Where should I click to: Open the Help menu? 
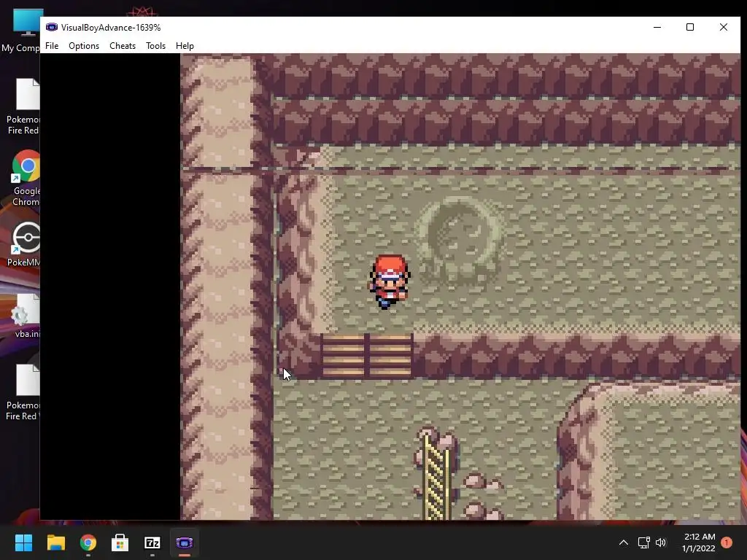[x=185, y=46]
